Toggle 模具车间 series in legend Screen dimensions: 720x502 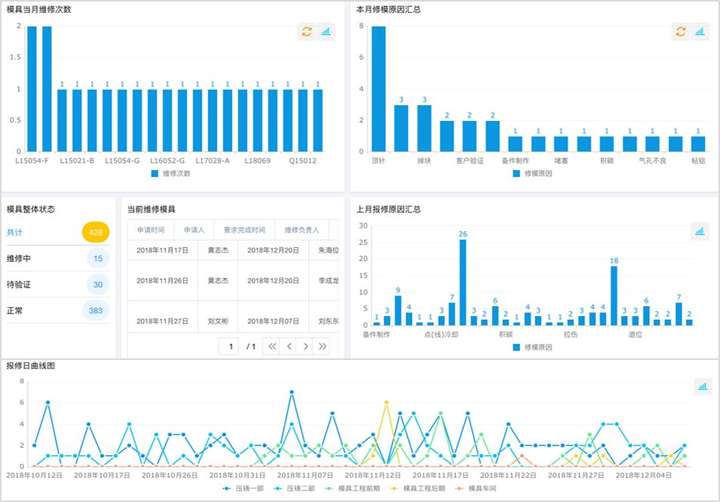coord(476,488)
